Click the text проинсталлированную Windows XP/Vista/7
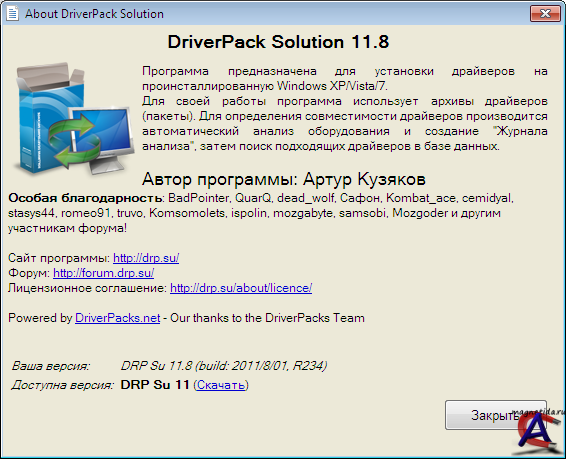Screen dimensions: 566x459 point(265,86)
